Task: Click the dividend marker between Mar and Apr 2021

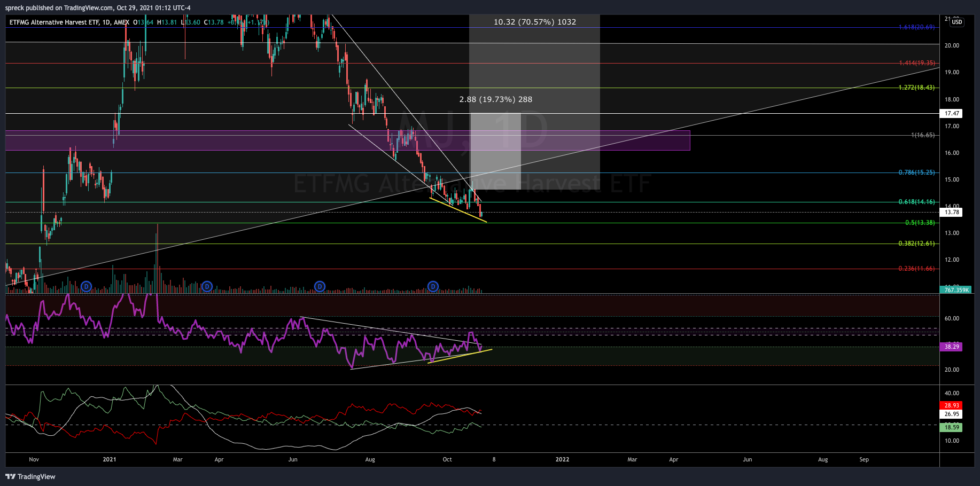Action: tap(207, 287)
